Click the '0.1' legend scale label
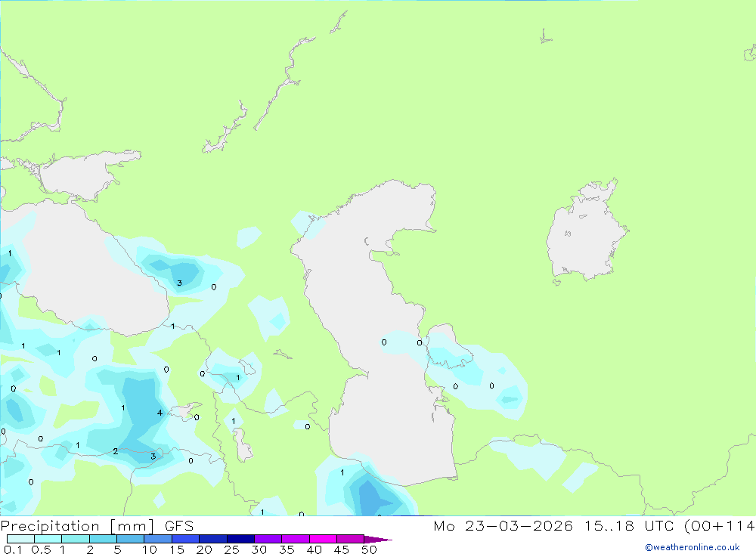Viewport: 756px width, 554px height. coord(13,549)
